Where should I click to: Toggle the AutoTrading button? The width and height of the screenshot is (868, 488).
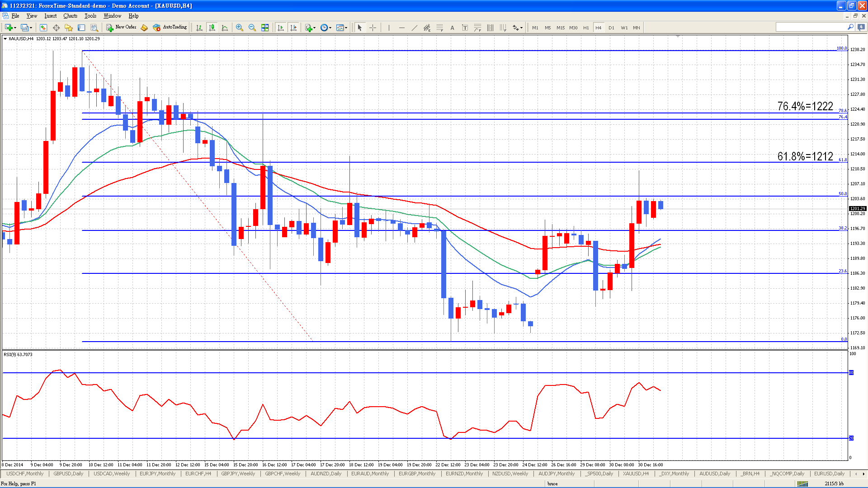coord(170,28)
